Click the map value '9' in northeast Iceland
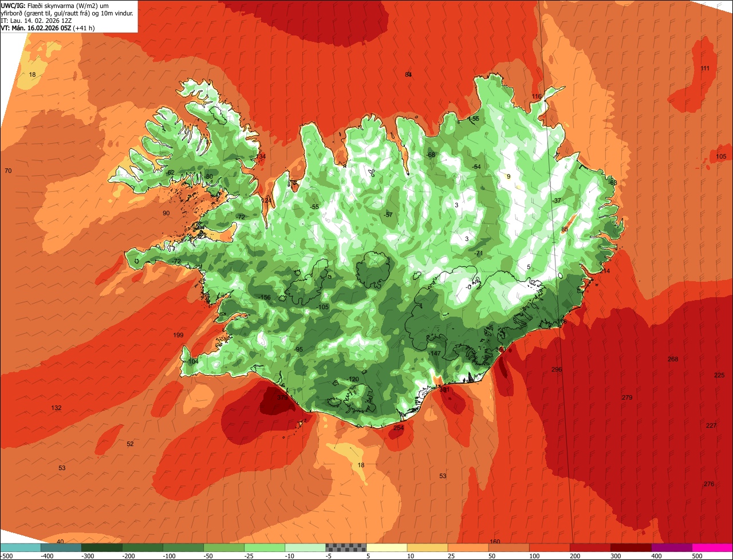The height and width of the screenshot is (560, 733). pos(509,176)
